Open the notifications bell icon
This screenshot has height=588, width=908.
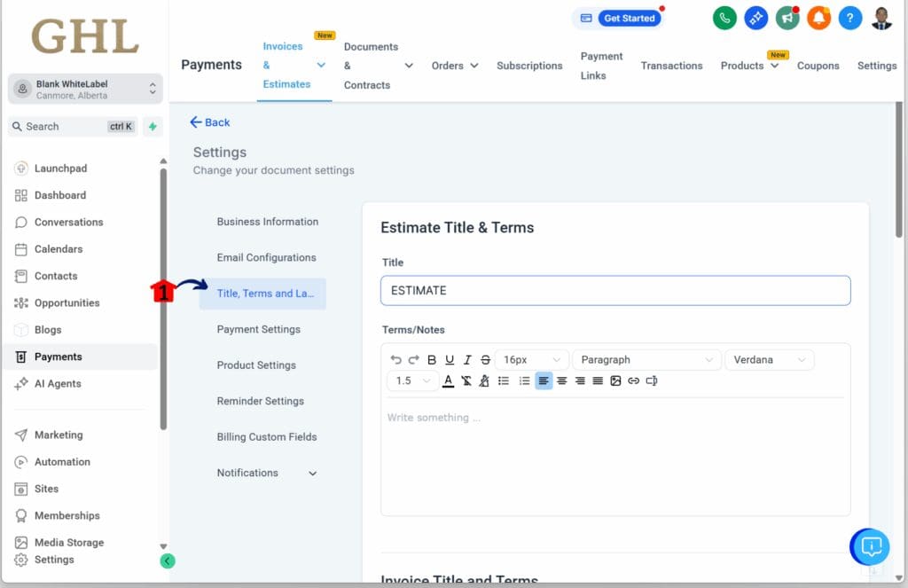(x=818, y=17)
